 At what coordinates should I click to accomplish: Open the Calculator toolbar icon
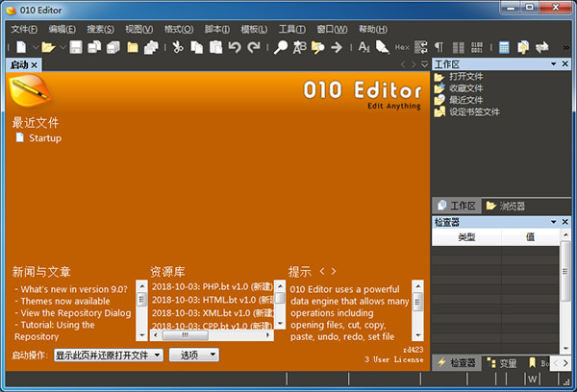pos(504,47)
